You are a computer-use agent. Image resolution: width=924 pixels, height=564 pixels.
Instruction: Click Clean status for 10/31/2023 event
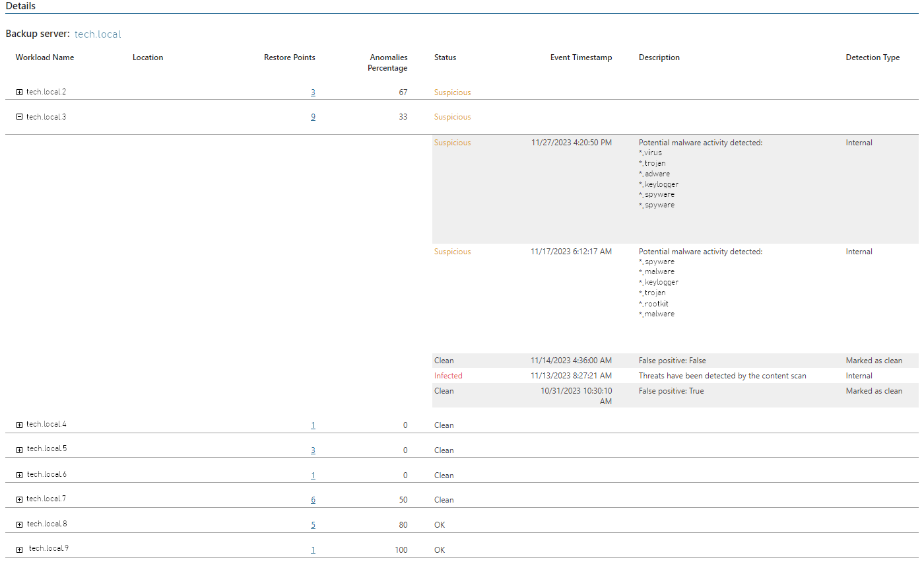(x=444, y=391)
